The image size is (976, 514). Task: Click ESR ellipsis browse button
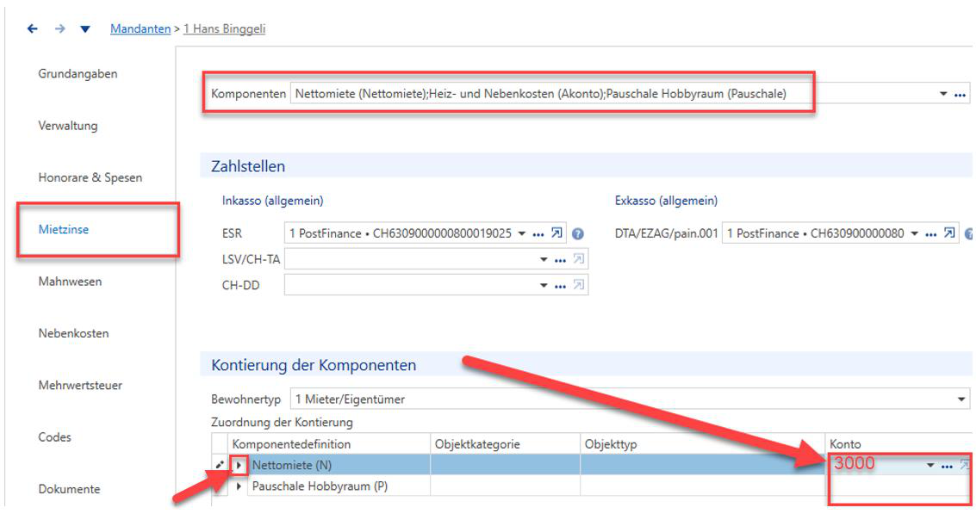(538, 234)
